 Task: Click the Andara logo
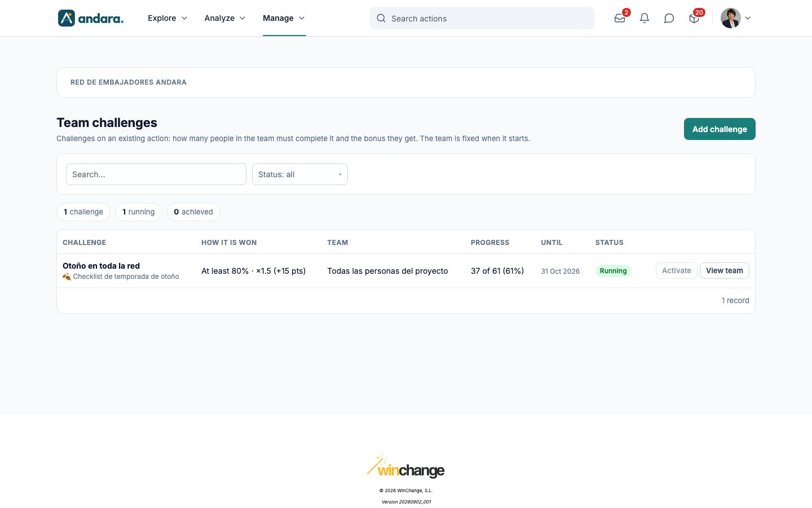[x=91, y=18]
